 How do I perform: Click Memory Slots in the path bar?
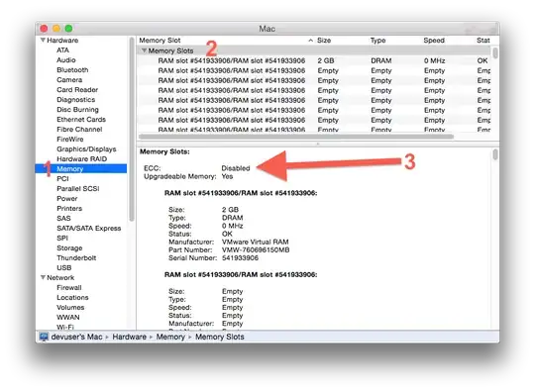(220, 337)
